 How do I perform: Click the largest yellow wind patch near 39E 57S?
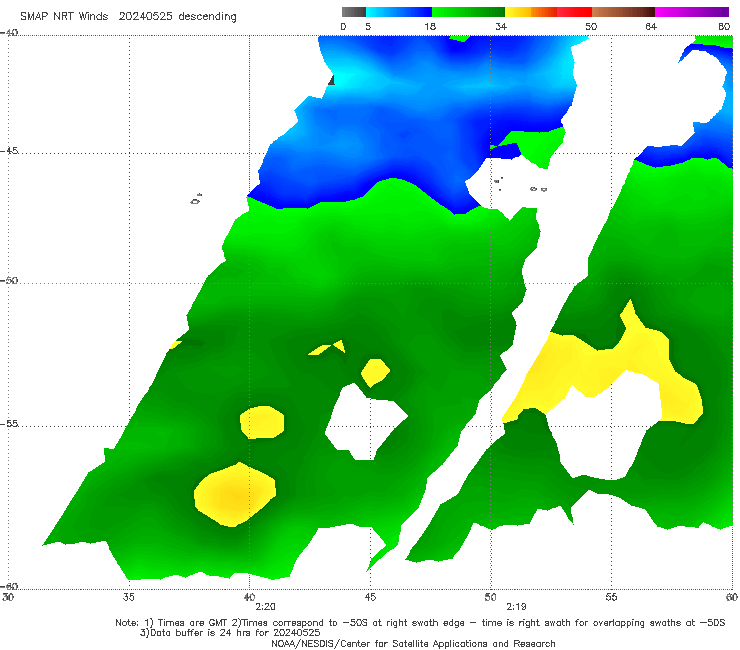click(x=235, y=495)
